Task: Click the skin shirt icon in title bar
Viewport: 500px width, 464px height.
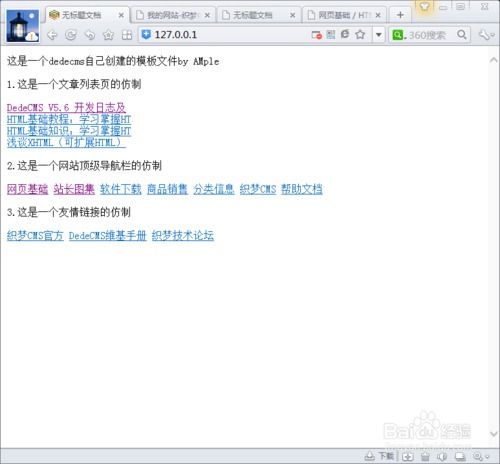Action: 424,6
